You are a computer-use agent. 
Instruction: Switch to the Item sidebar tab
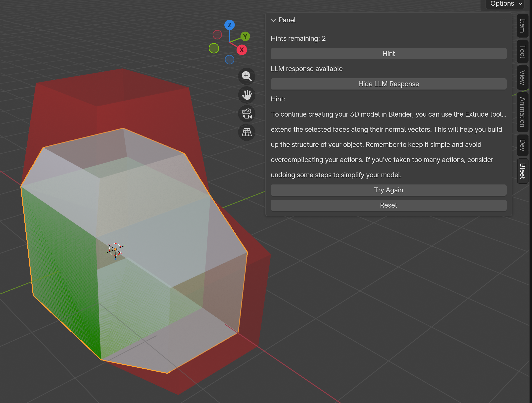pos(522,26)
